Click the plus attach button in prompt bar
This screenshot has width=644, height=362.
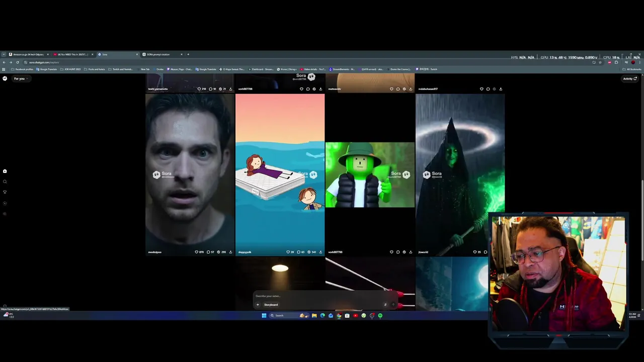258,305
